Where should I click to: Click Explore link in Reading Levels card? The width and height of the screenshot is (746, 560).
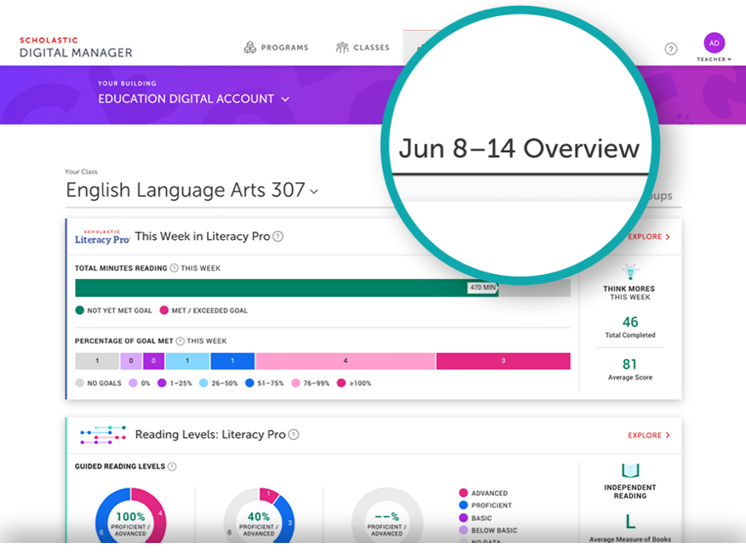(649, 435)
